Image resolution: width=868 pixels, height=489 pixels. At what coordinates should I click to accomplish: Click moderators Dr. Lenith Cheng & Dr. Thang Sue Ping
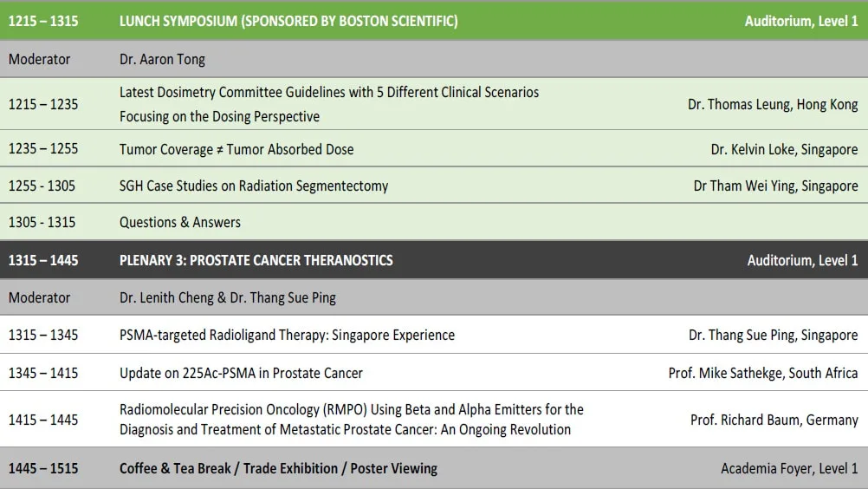(228, 297)
